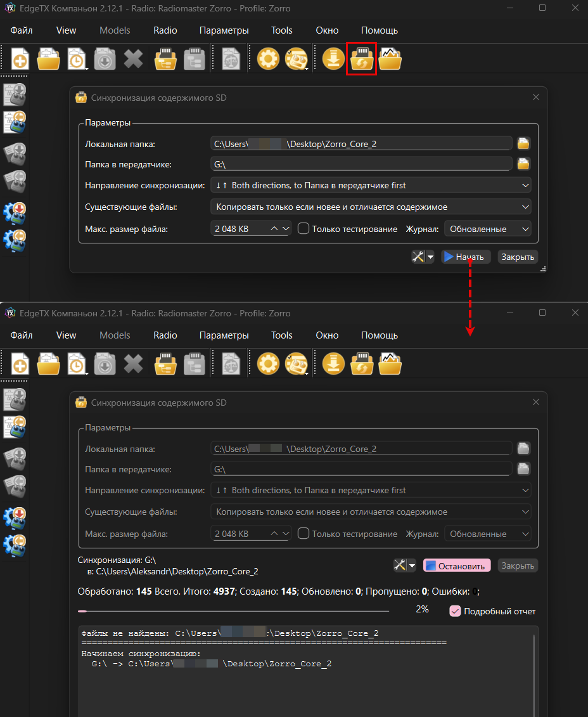Click grey X close-file icon in top toolbar
588x717 pixels.
(x=134, y=58)
